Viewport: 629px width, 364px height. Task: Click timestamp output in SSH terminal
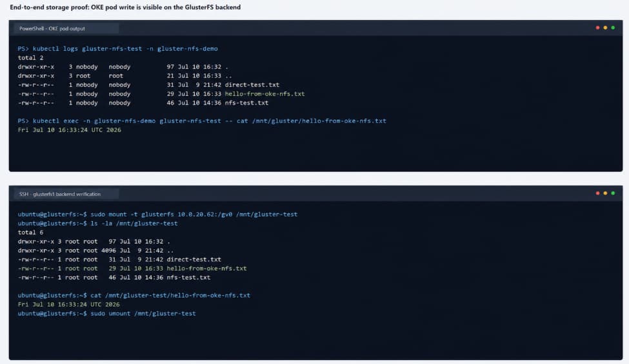click(x=68, y=304)
